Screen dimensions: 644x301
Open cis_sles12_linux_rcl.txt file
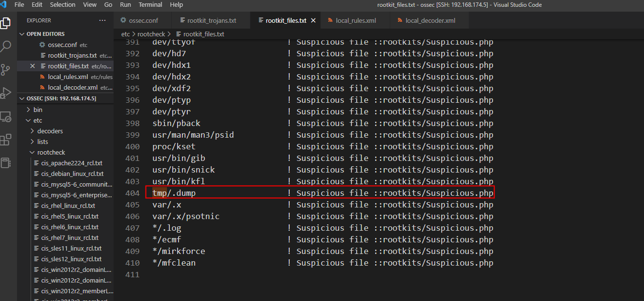[x=71, y=259]
